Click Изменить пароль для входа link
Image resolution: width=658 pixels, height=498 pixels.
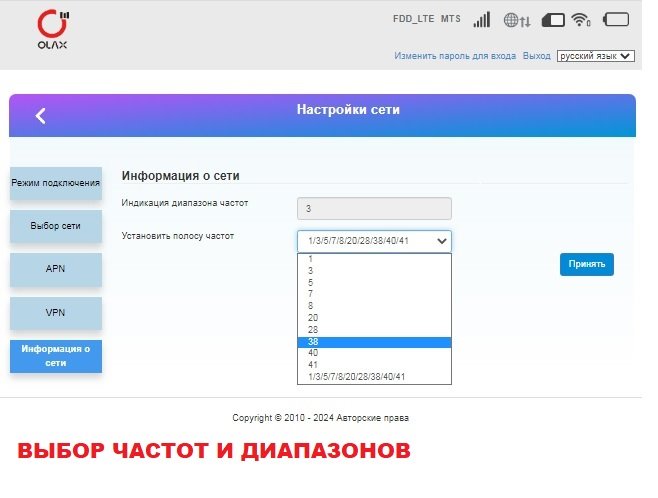tap(455, 56)
